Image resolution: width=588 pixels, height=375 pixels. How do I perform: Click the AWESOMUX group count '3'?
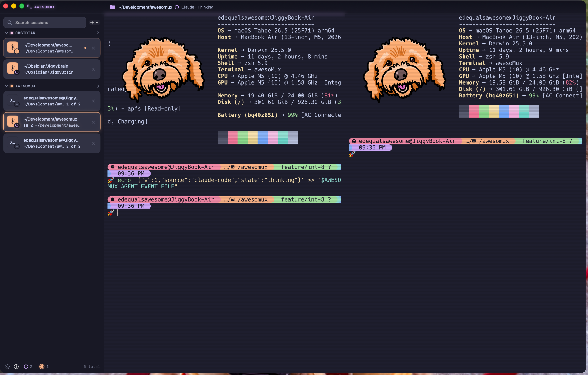(98, 86)
